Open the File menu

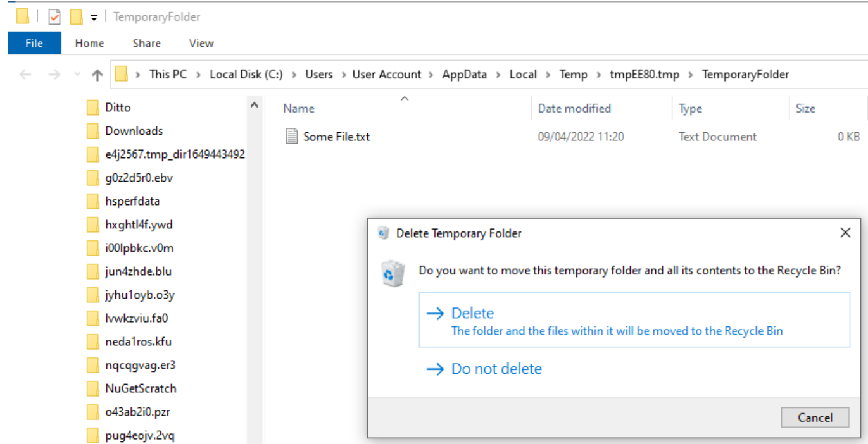point(34,43)
